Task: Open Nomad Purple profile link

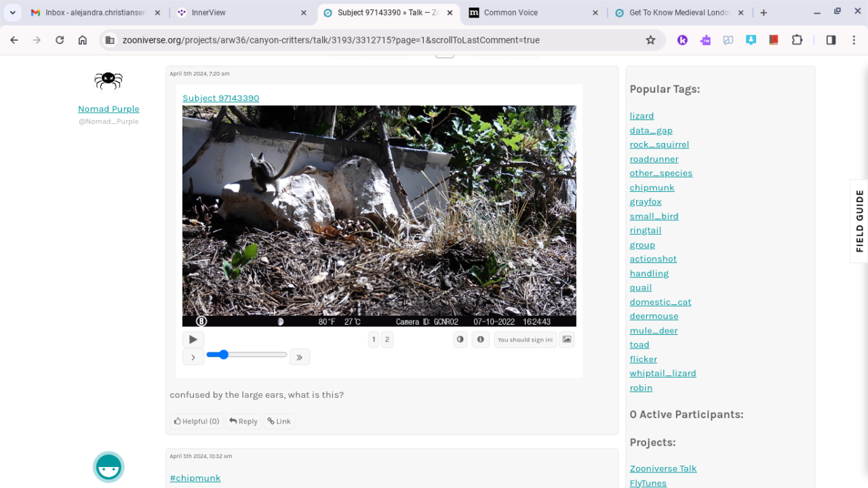Action: pyautogui.click(x=108, y=109)
